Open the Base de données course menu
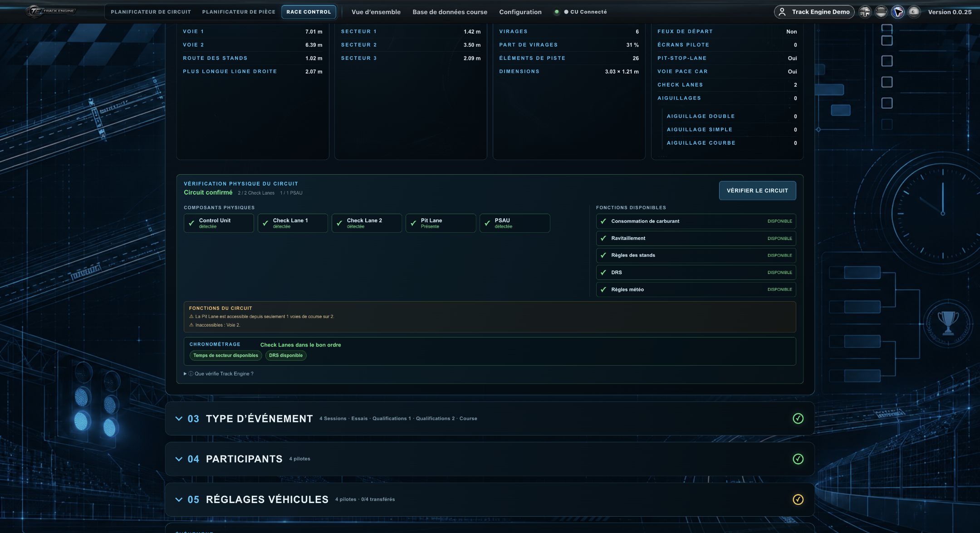The image size is (980, 533). point(450,12)
